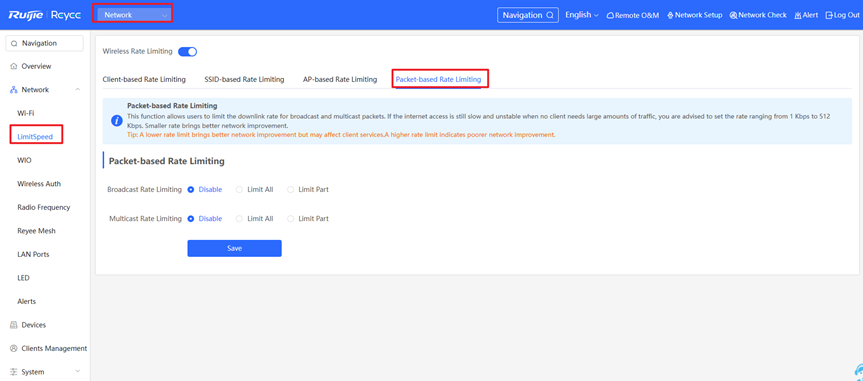Click the sidebar Navigation search icon

[x=14, y=43]
